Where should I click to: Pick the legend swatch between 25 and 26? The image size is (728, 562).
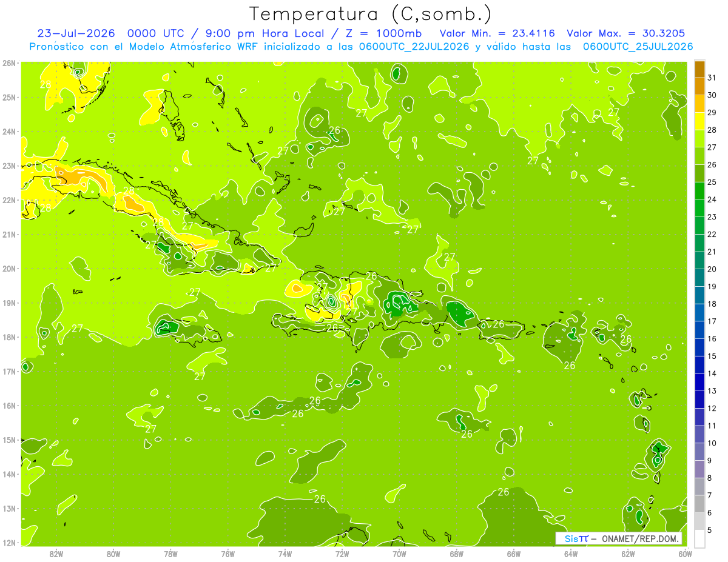click(x=699, y=173)
